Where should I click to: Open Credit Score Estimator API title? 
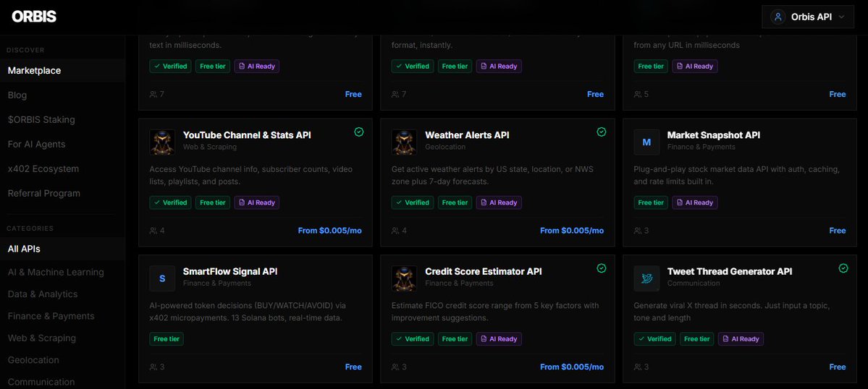tap(484, 271)
